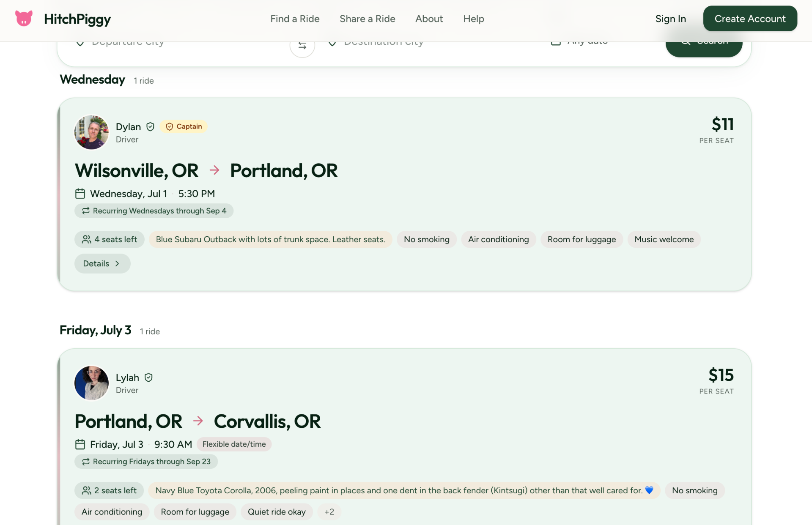Click the calendar icon by Friday, Jul 3
The image size is (812, 525).
(x=80, y=444)
